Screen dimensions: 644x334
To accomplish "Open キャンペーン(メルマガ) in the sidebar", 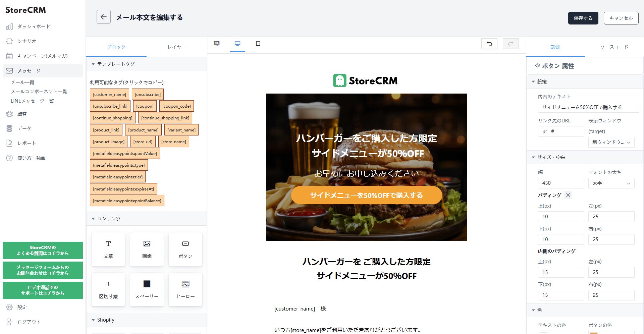I will 42,56.
